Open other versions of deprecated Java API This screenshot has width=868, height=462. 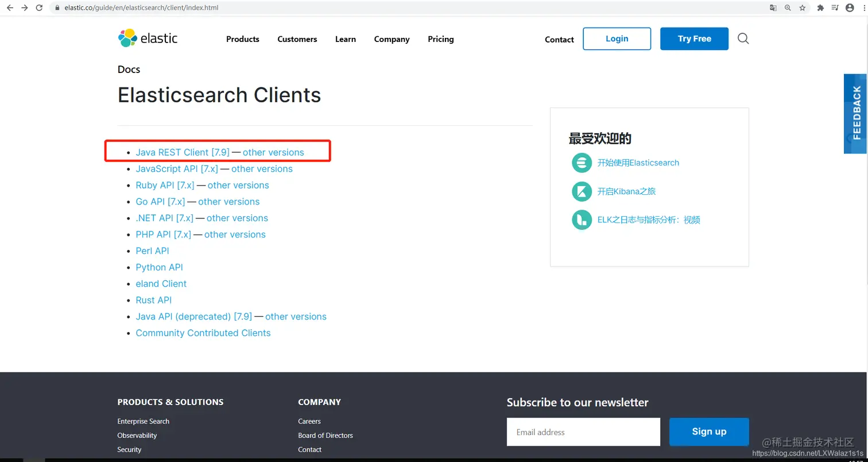(296, 317)
